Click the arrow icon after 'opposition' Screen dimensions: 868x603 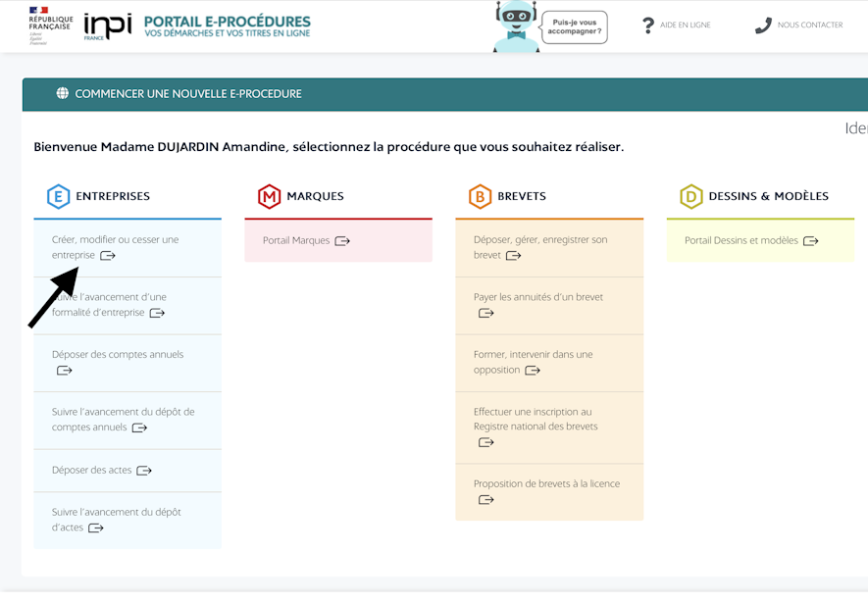coord(533,371)
